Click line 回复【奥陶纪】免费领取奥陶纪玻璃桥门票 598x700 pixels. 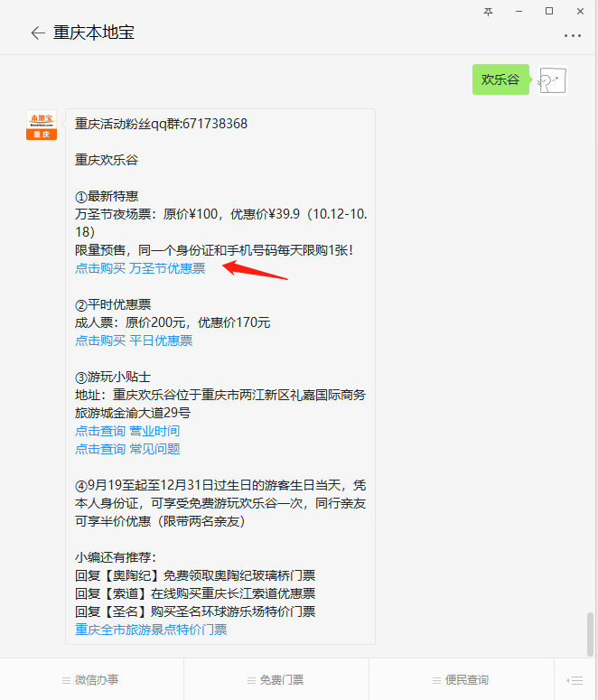tap(195, 575)
